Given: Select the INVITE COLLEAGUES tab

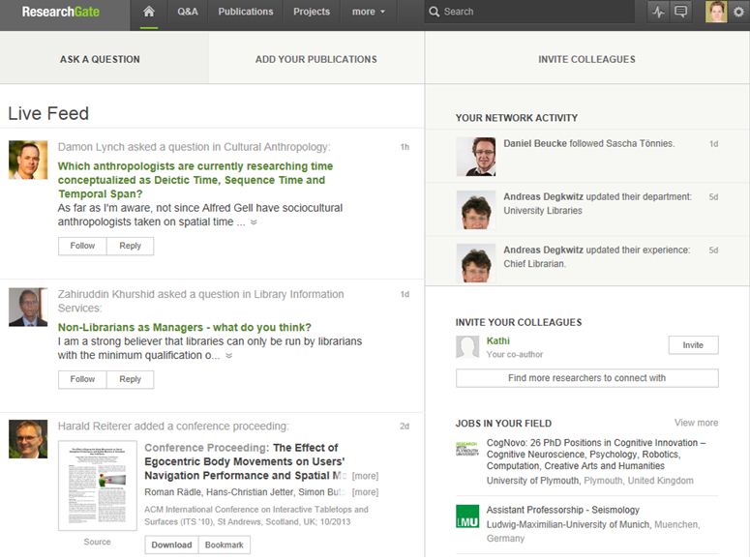Looking at the screenshot, I should [586, 59].
